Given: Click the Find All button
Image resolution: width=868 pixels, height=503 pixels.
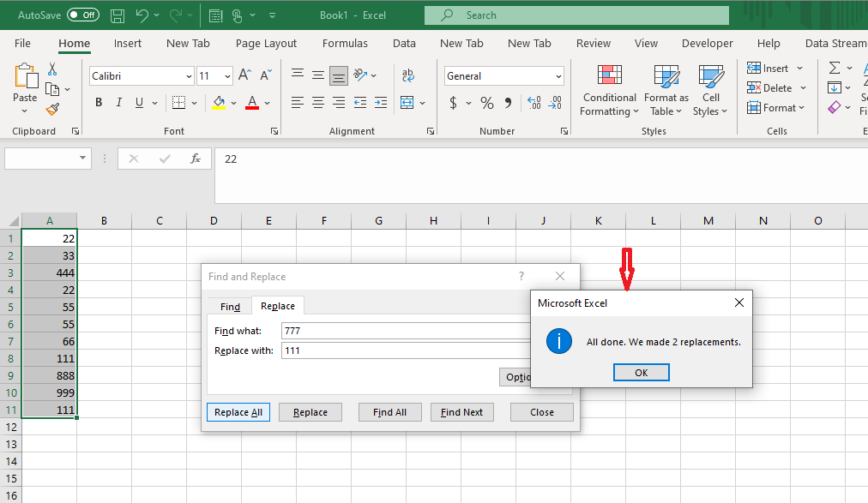Looking at the screenshot, I should [389, 412].
